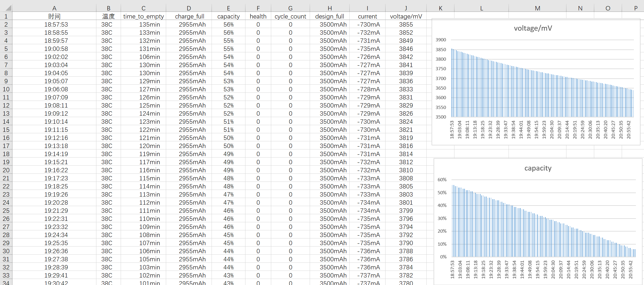Select the 温度 header cell
The width and height of the screenshot is (644, 285).
(x=108, y=16)
